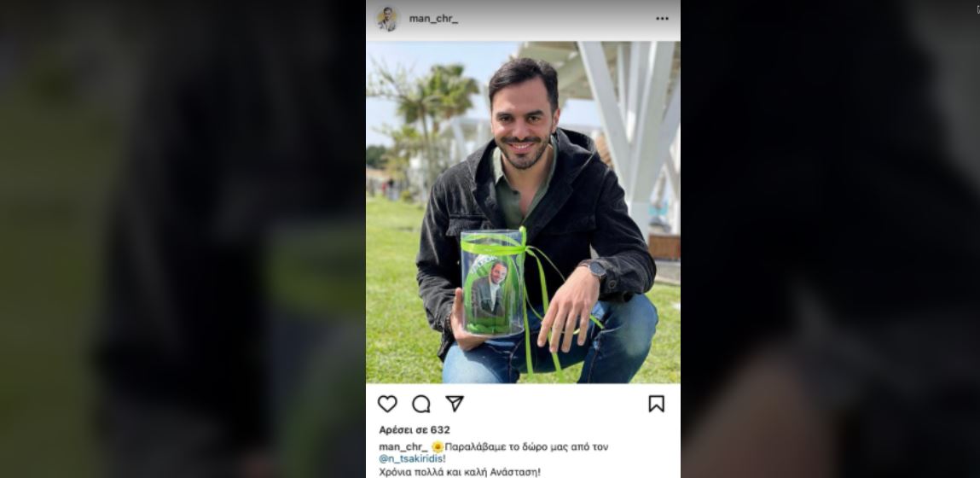This screenshot has width=980, height=478.
Task: Click the empty header area beside the man_chr_ username
Action: 556,19
